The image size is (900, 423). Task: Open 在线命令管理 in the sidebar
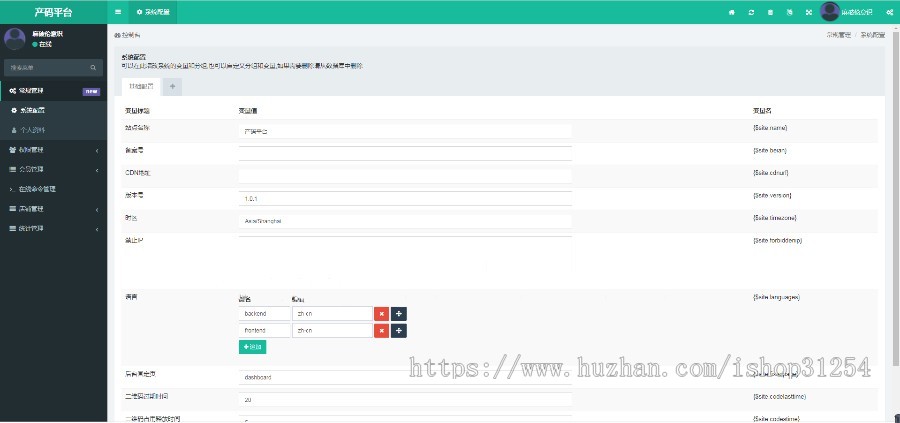(x=53, y=189)
